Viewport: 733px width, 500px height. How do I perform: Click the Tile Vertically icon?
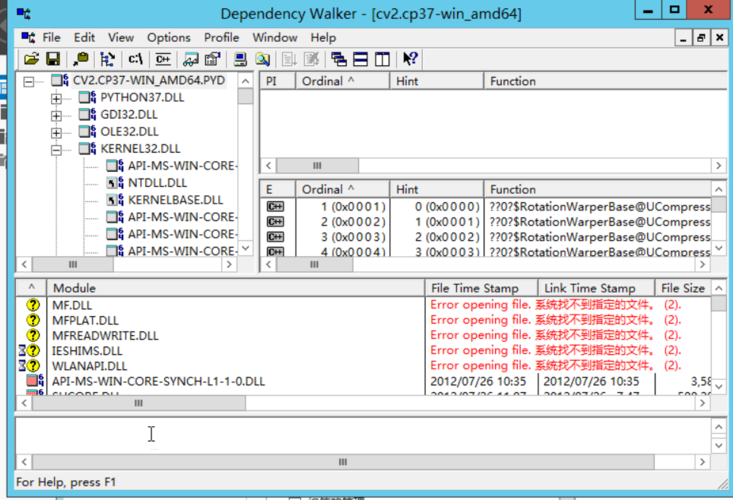[382, 59]
